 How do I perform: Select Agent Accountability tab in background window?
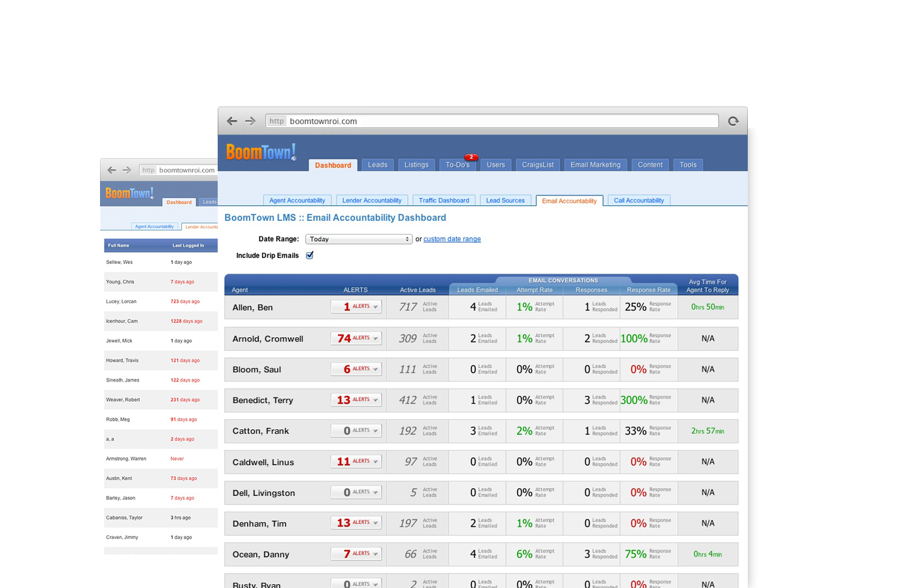click(x=154, y=227)
